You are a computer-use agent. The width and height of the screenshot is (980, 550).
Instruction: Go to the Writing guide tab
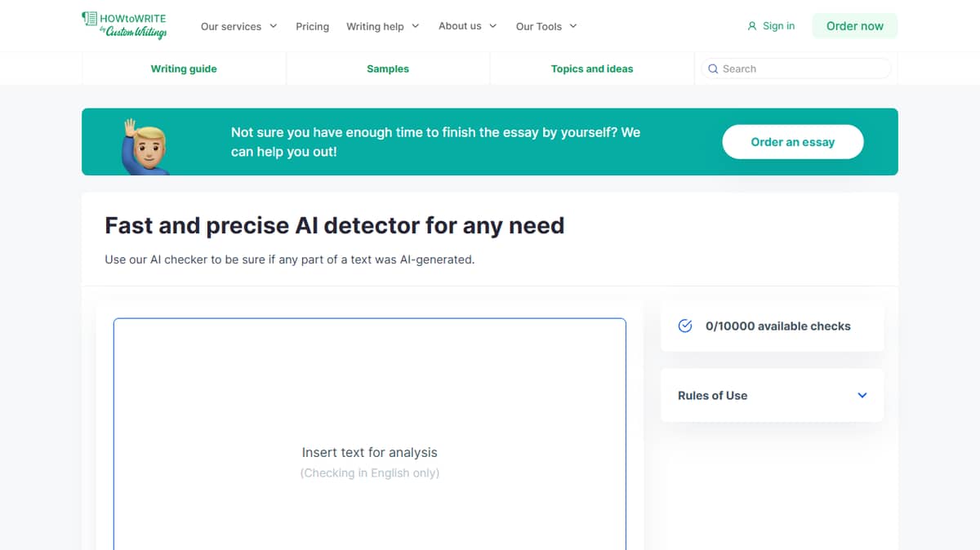184,69
